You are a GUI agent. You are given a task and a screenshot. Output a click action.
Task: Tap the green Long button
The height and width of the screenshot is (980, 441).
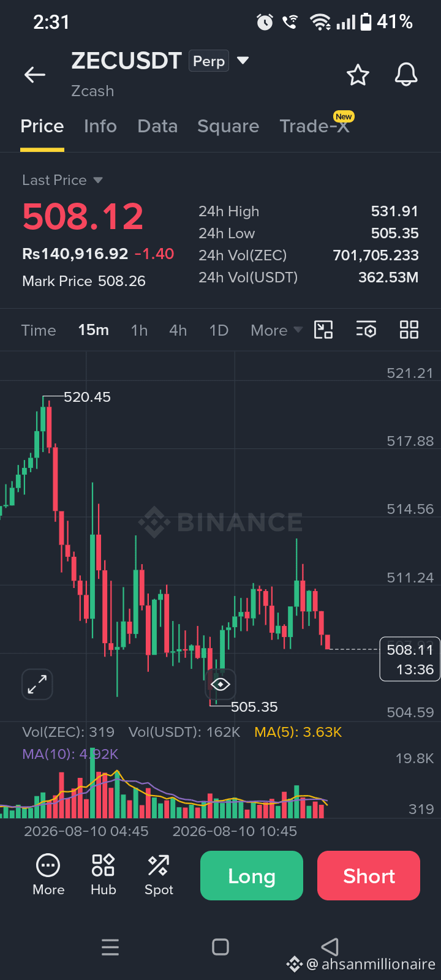pyautogui.click(x=252, y=876)
